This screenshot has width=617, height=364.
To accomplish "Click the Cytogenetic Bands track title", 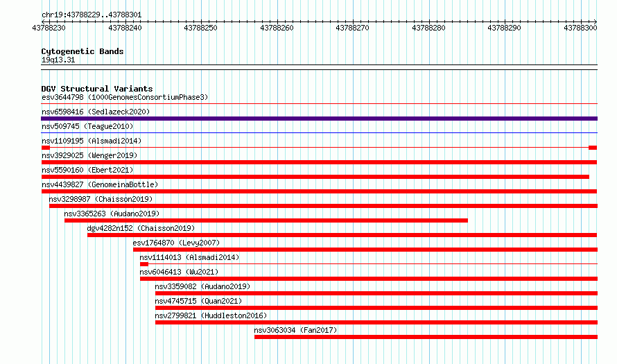I will 82,51.
